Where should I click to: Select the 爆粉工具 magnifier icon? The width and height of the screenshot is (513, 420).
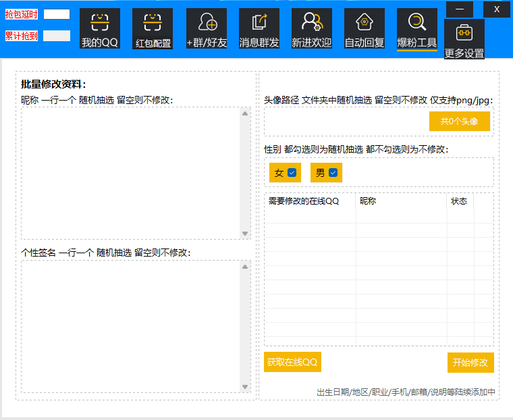tap(417, 23)
